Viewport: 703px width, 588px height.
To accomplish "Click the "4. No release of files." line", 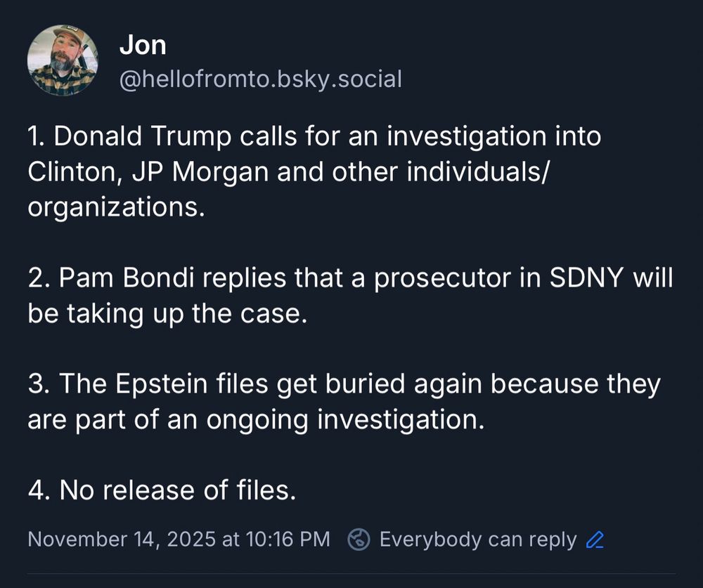I will [162, 490].
